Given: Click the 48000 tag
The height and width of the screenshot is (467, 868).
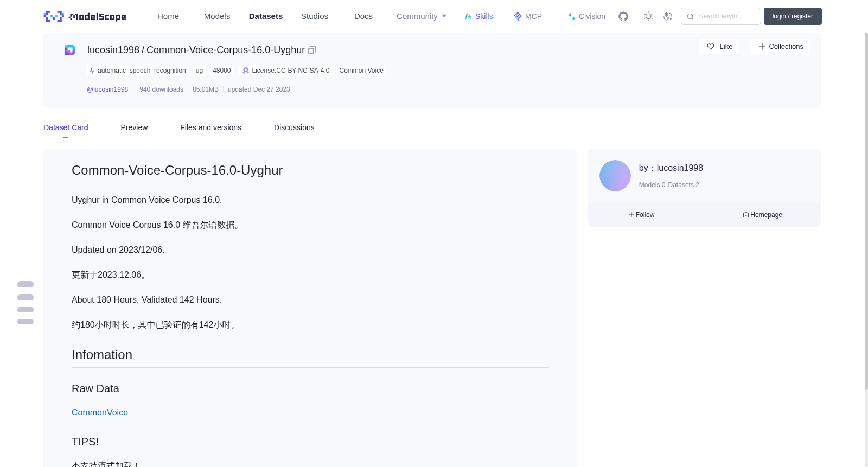Looking at the screenshot, I should (222, 71).
